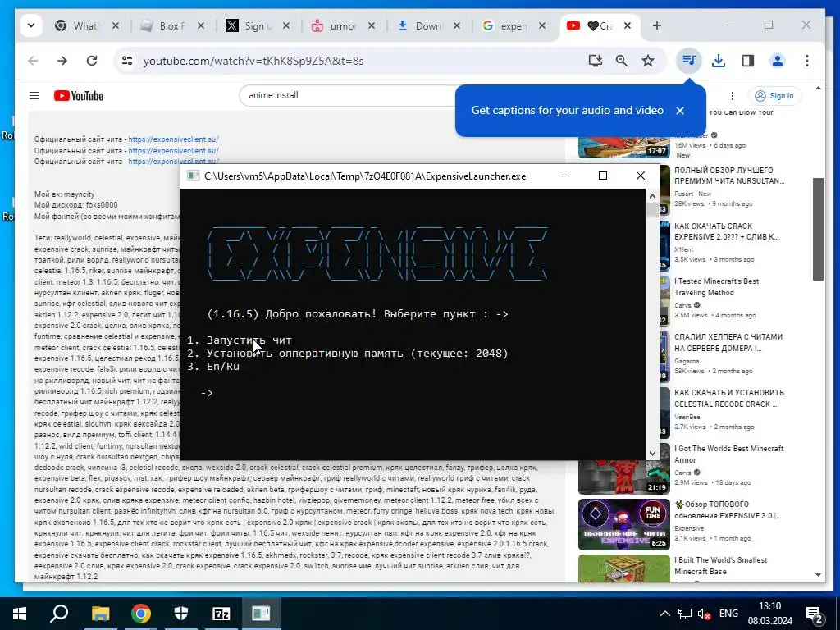The height and width of the screenshot is (630, 840).
Task: Open the Chrome profile icon
Action: click(x=778, y=61)
